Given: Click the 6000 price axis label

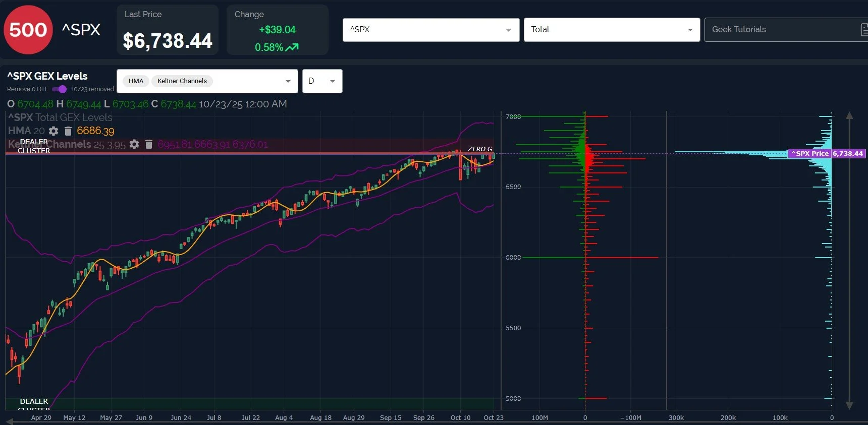Looking at the screenshot, I should [513, 258].
